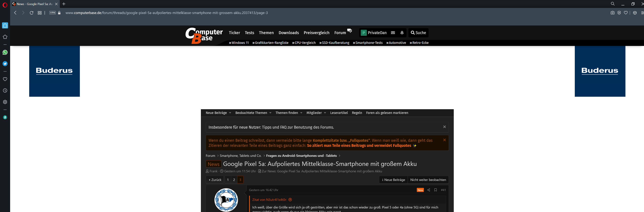The width and height of the screenshot is (644, 212).
Task: Click Nicht weiter beobachten button
Action: [428, 180]
